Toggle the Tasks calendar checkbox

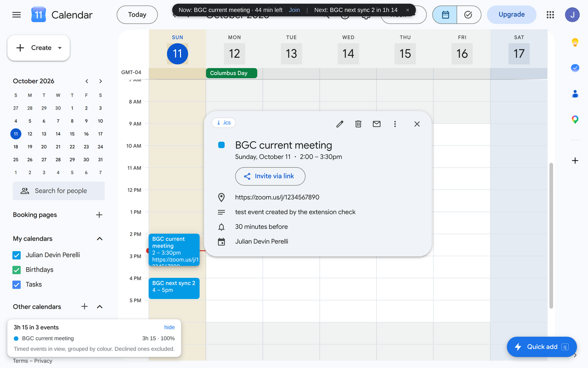click(x=17, y=285)
